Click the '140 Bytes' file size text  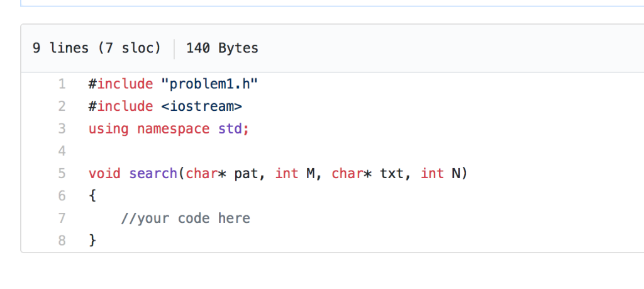222,48
